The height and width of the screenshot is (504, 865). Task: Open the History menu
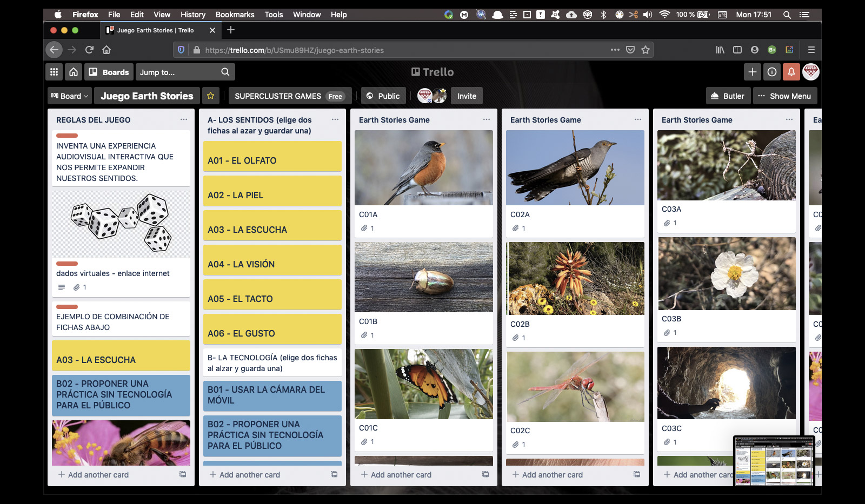click(193, 15)
